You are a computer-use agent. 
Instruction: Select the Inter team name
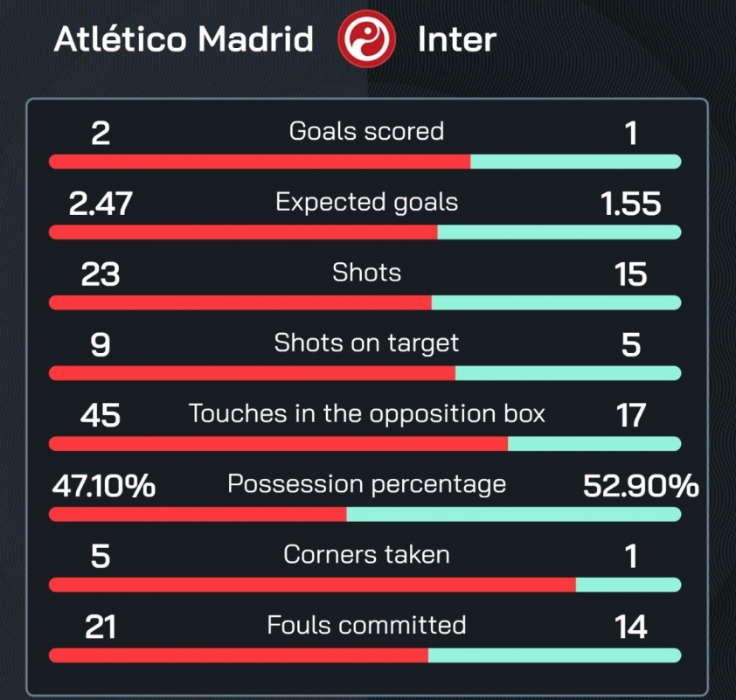pos(456,39)
